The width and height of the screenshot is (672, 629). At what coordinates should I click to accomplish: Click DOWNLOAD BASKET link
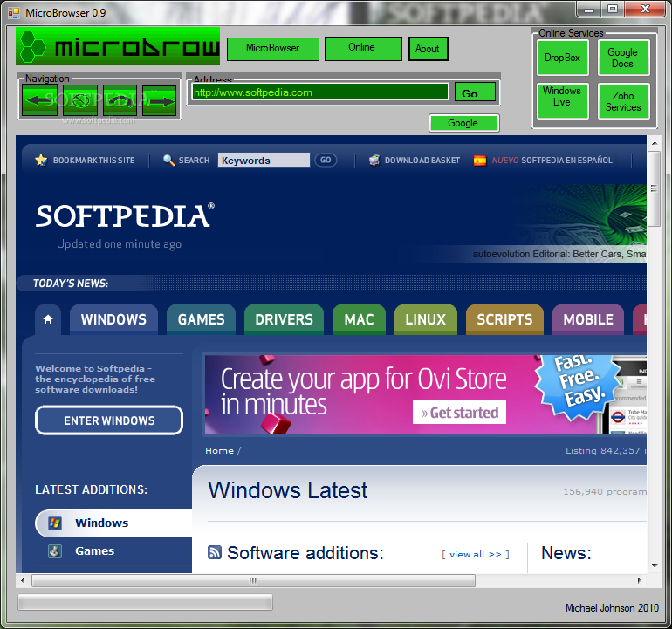pos(422,161)
